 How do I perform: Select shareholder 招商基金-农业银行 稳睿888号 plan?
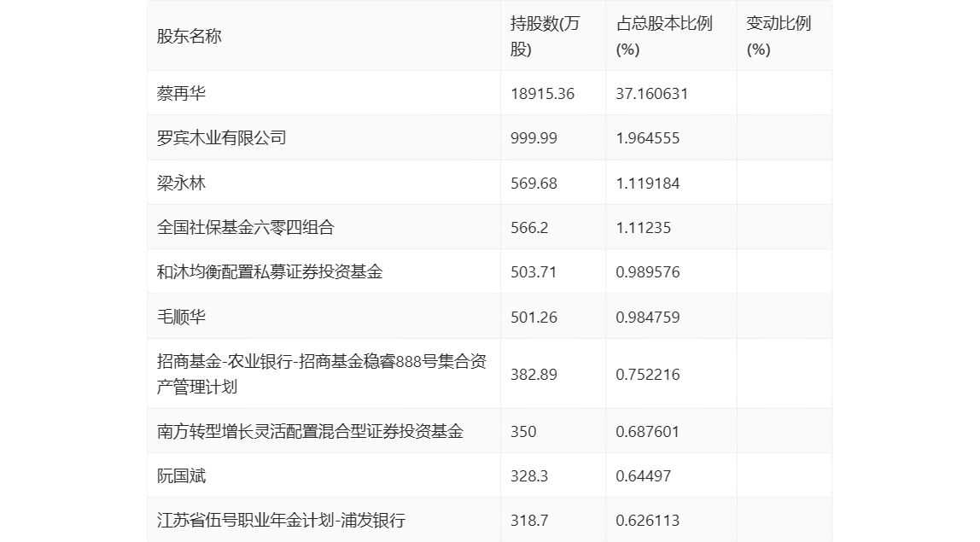(322, 374)
